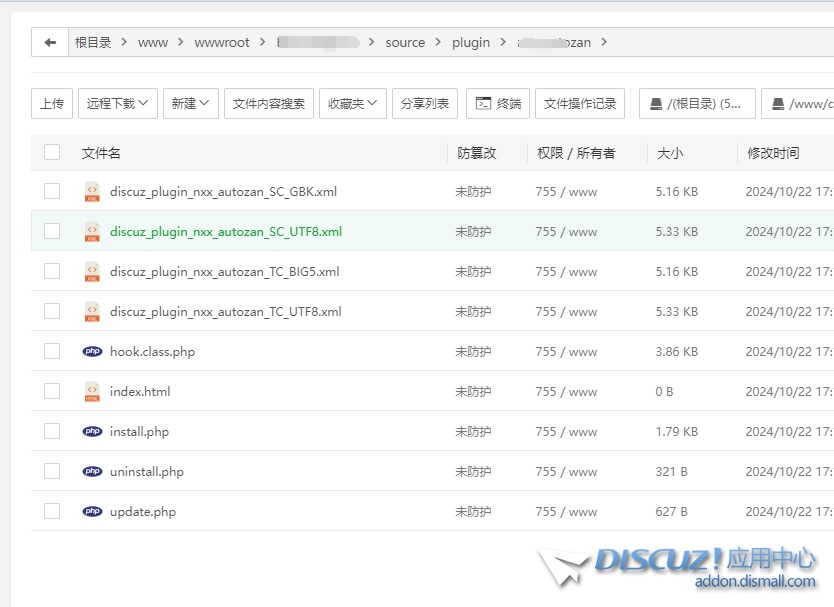Select checkbox next to discuz_plugin_nxx_autozan_SC_UTF8.xml
The width and height of the screenshot is (834, 607).
click(52, 231)
